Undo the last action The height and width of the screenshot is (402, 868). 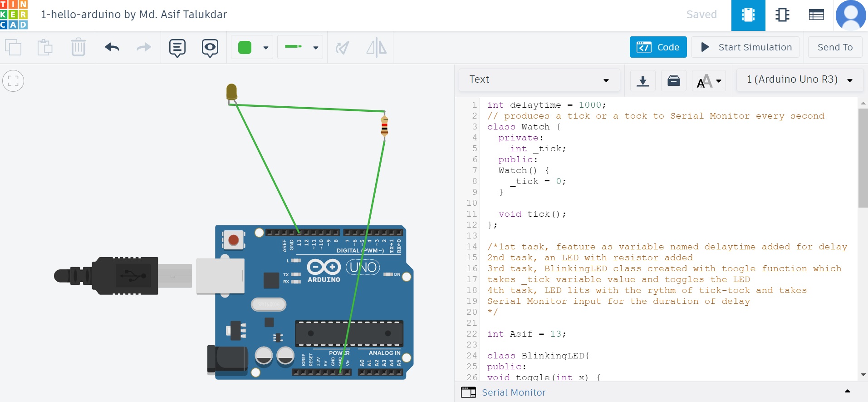point(112,47)
